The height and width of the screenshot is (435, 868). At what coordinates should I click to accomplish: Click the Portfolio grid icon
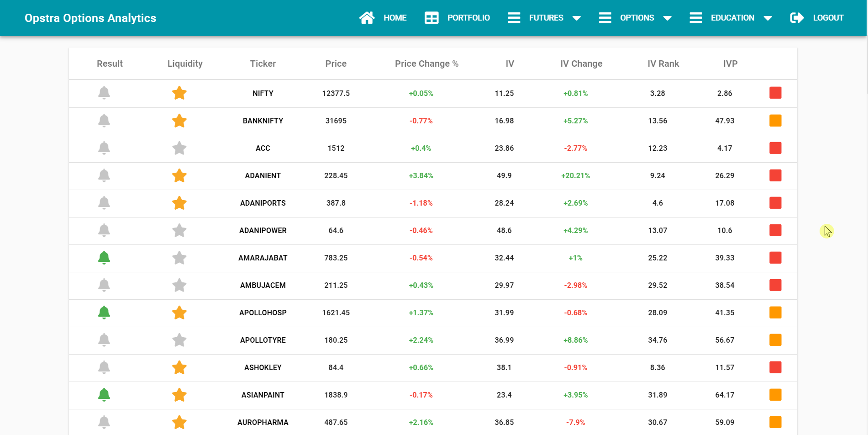(x=431, y=18)
